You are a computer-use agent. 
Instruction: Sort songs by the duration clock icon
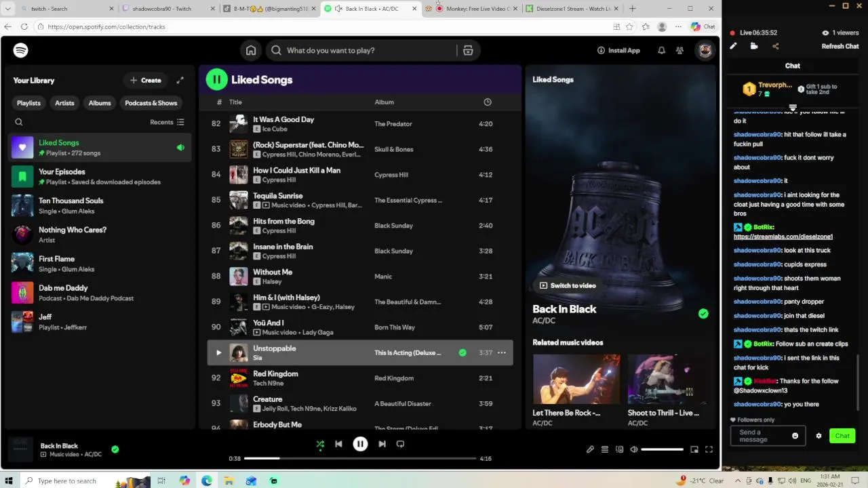pos(487,102)
